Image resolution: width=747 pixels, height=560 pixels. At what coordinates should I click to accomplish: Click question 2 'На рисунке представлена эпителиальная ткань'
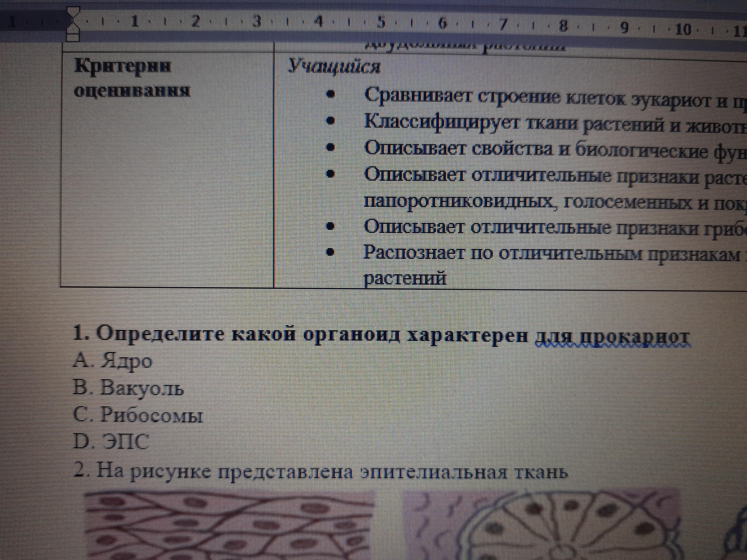point(320,471)
